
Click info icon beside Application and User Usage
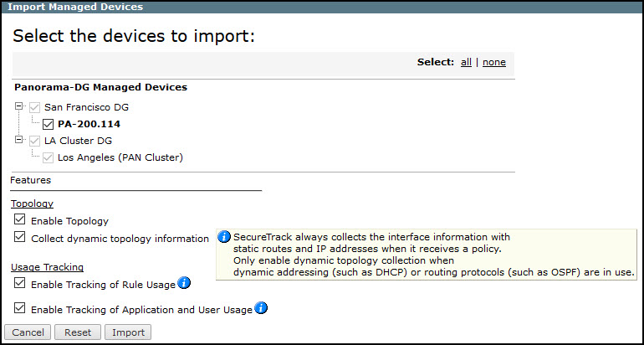click(261, 308)
